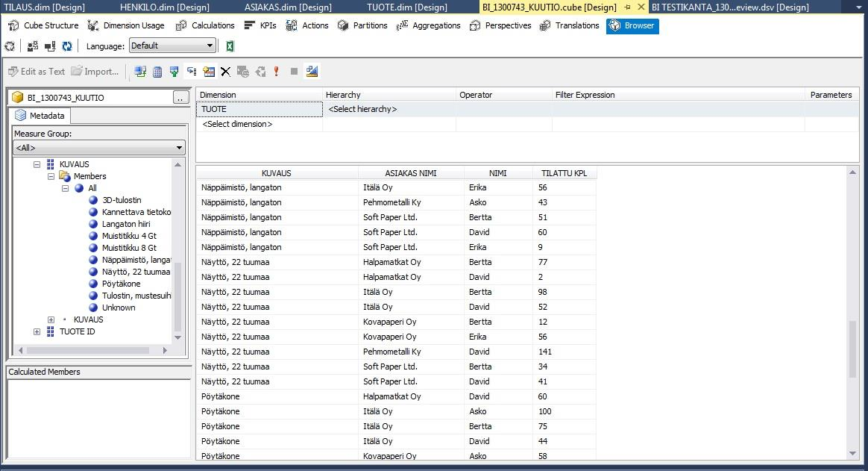Toggle the Auto Execute icon
Screen dimensions: 868x471
(192, 72)
